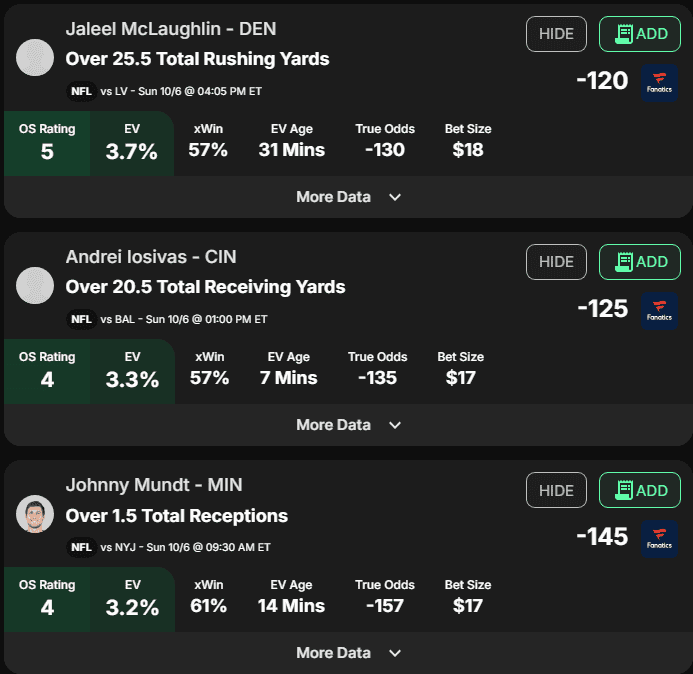Click NFL badge on Mundt card
Viewport: 693px width, 674px height.
point(82,548)
